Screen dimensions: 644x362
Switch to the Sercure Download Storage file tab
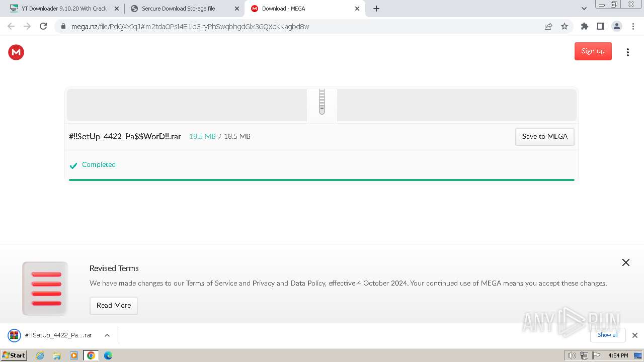pos(184,9)
